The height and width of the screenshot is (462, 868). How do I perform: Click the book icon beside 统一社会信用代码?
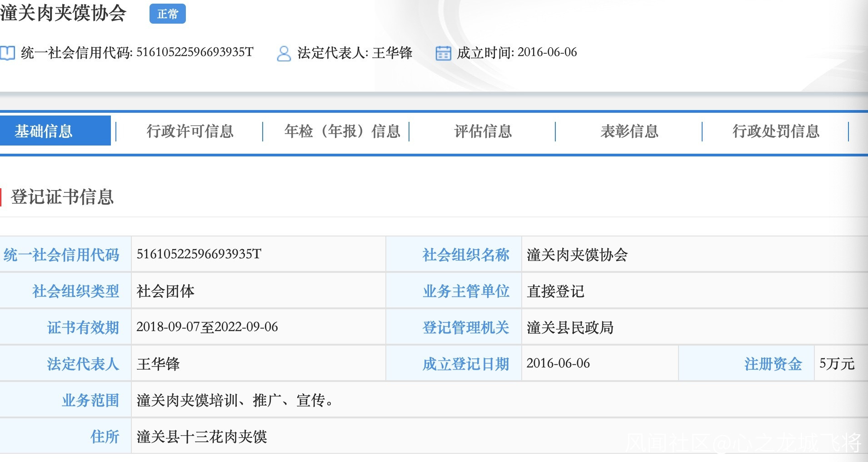click(x=7, y=53)
